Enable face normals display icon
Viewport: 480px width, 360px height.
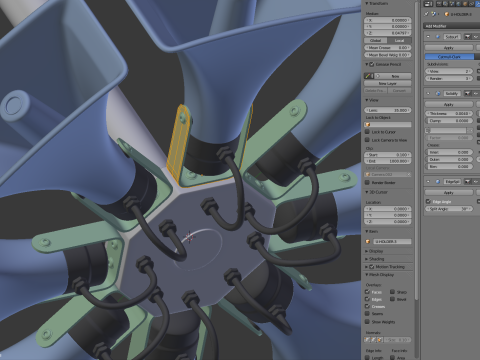coord(379,340)
